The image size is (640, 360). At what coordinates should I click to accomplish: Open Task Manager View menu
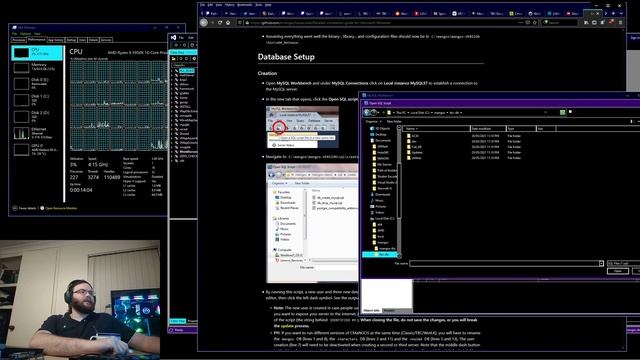tap(37, 33)
